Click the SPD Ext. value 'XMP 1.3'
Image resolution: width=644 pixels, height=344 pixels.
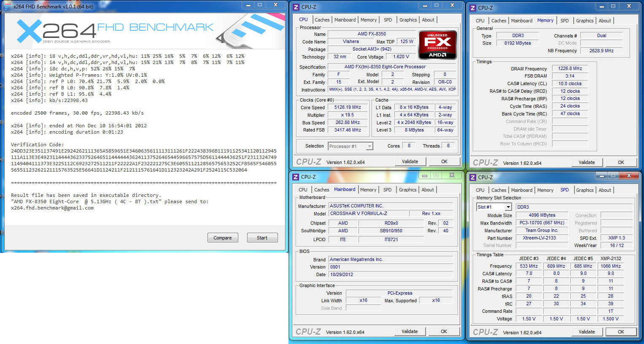(x=617, y=238)
